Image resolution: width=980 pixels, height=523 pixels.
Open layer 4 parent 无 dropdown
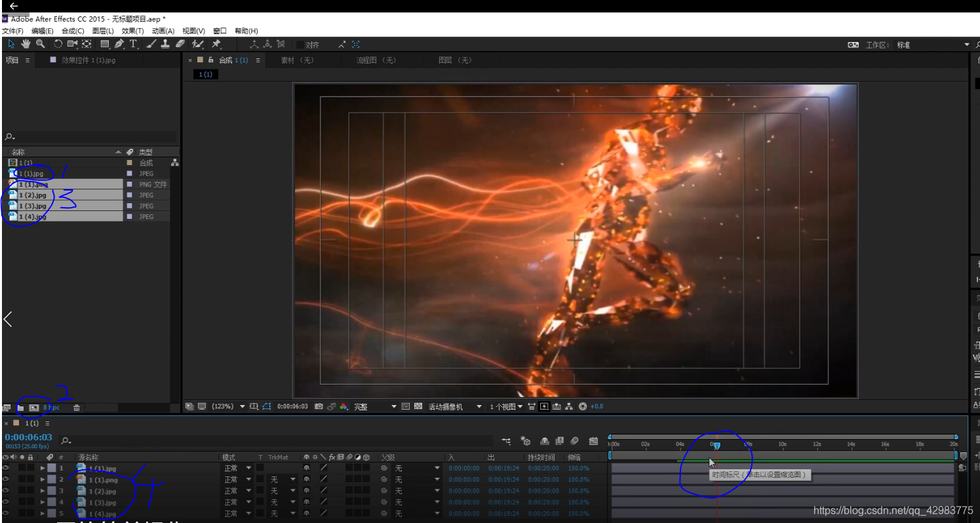pos(417,502)
